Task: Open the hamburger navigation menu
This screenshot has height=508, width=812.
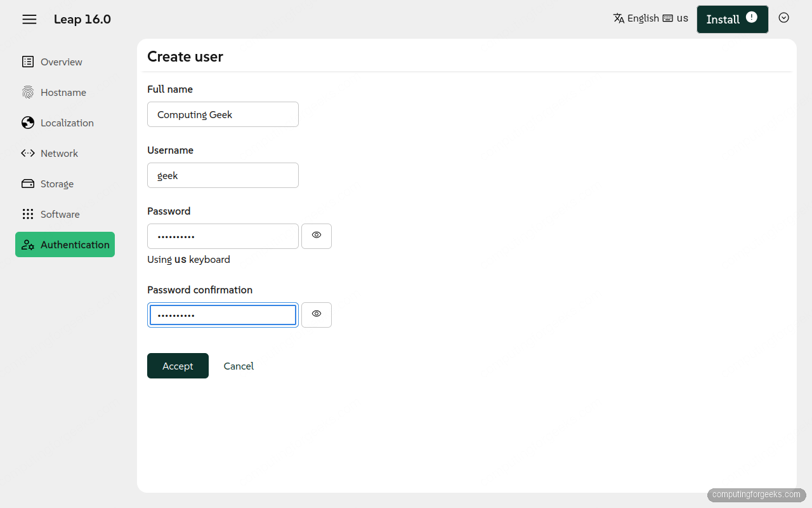Action: [x=29, y=19]
